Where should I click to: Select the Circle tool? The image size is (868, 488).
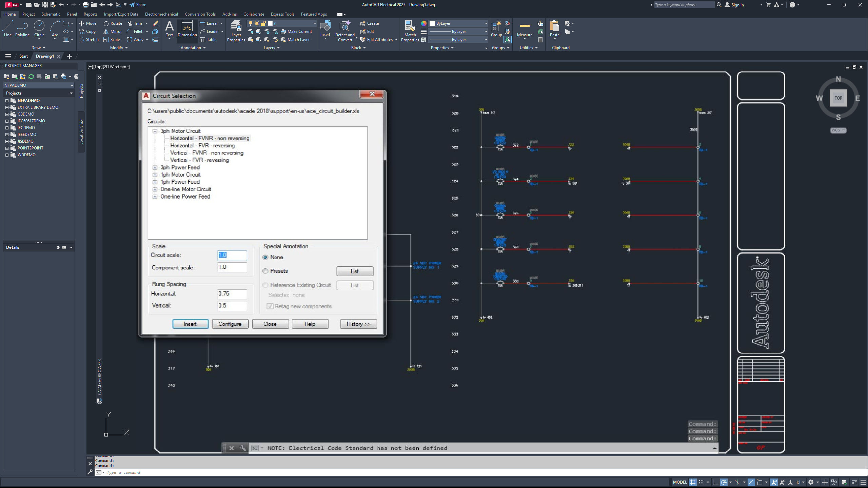[39, 28]
